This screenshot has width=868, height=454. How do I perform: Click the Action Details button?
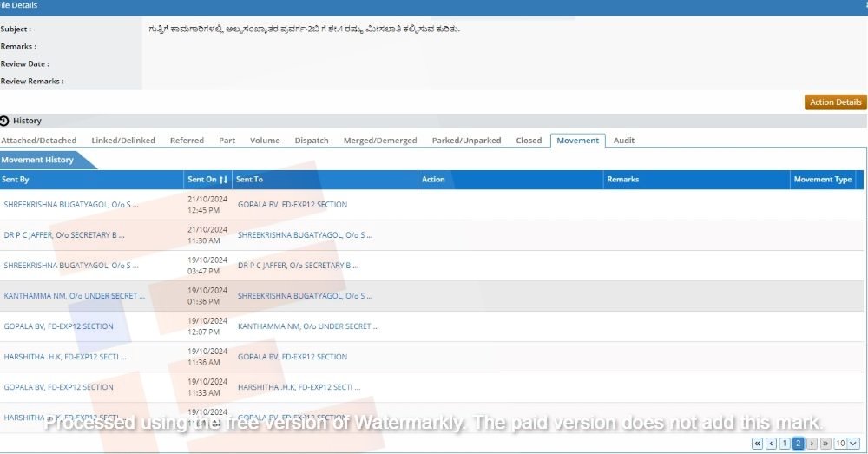(835, 102)
